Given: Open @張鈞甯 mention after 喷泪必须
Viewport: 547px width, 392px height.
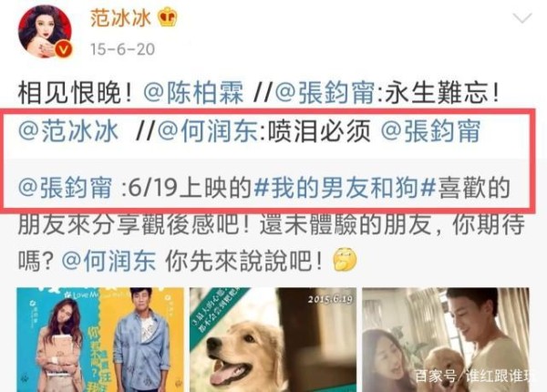Looking at the screenshot, I should 430,131.
